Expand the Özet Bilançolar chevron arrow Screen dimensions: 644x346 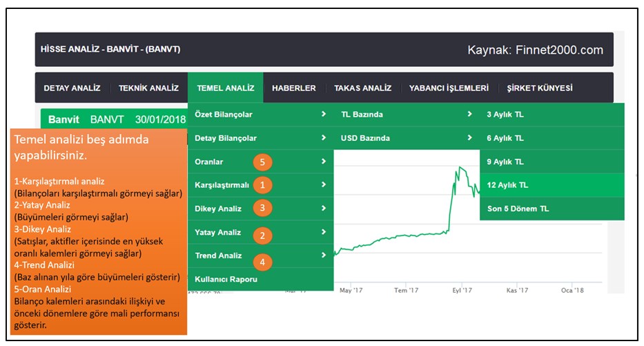pos(324,114)
